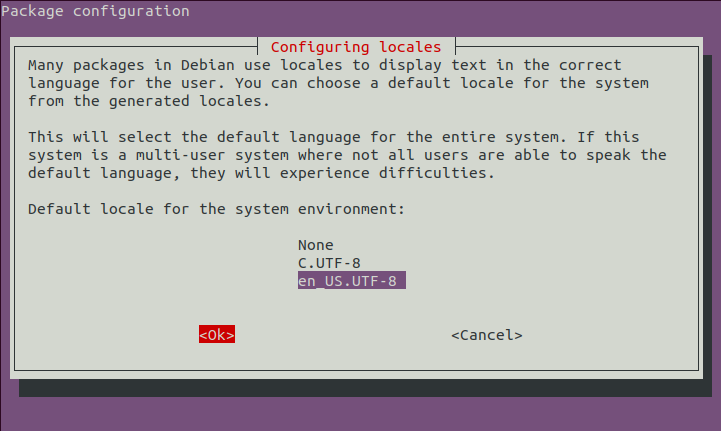Viewport: 721px width, 431px height.
Task: Select the en_US.UTF-8 locale entry
Action: [x=351, y=280]
